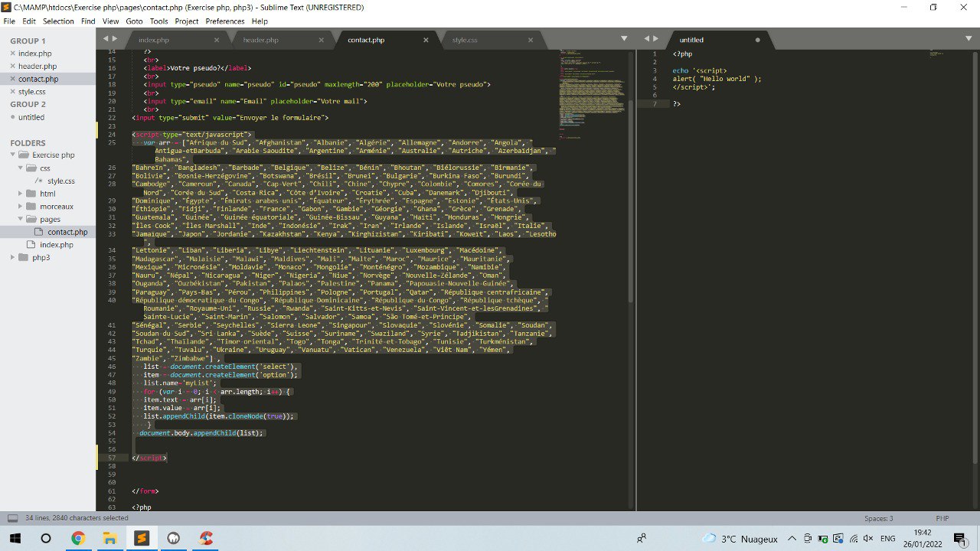Open Sublime Text from the Windows taskbar
The image size is (980, 551).
141,538
